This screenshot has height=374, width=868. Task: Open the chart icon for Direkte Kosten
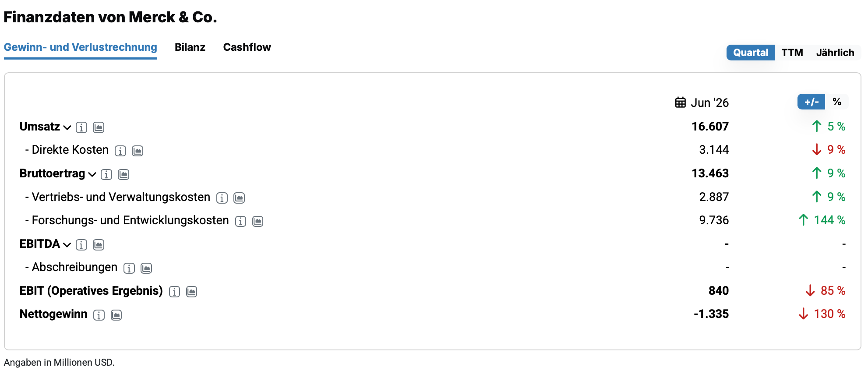click(138, 151)
